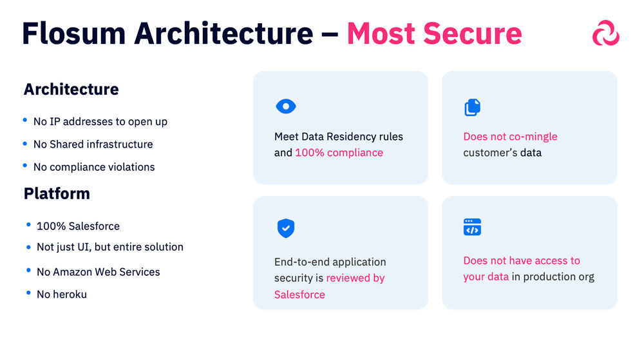
Task: Click 'Does not have access to' text
Action: (522, 260)
